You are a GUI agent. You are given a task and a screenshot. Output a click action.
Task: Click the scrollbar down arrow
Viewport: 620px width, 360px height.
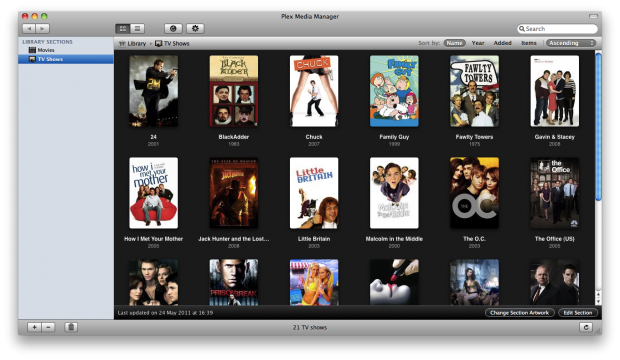pos(598,302)
